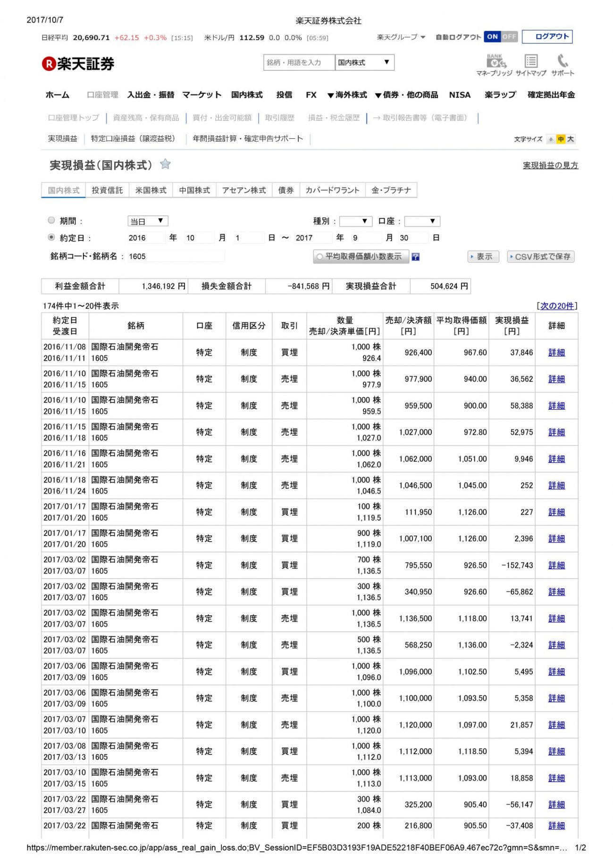The height and width of the screenshot is (868, 613).
Task: Set text size to small
Action: tap(551, 139)
